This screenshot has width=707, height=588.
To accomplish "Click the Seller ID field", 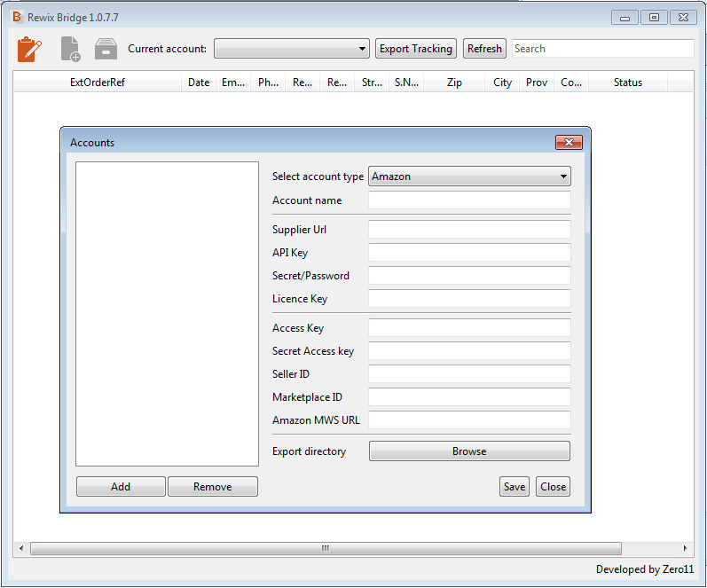I will tap(469, 373).
